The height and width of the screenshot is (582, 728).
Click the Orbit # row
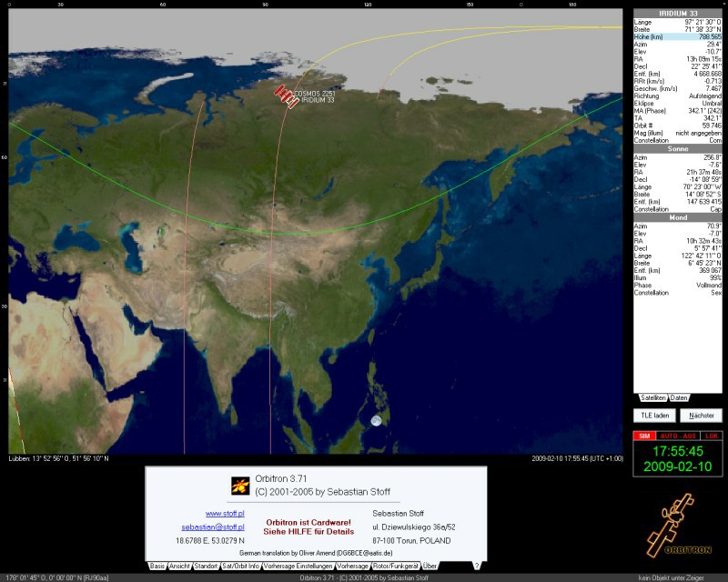click(678, 125)
